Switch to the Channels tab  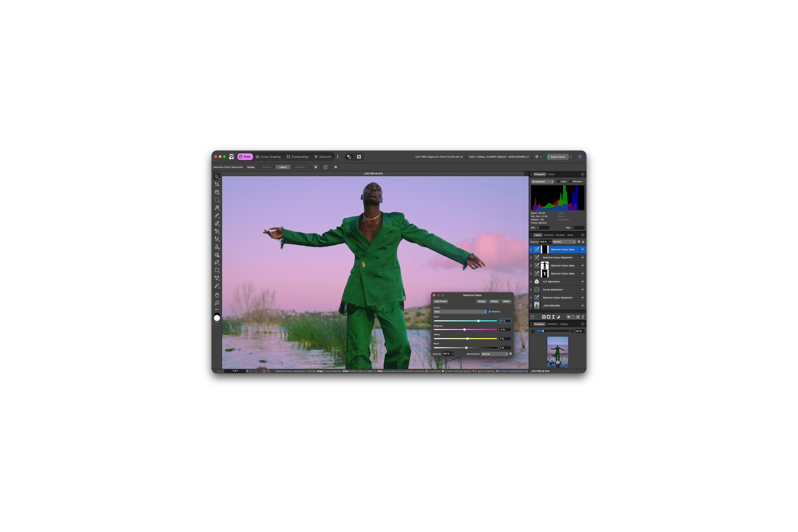(548, 235)
